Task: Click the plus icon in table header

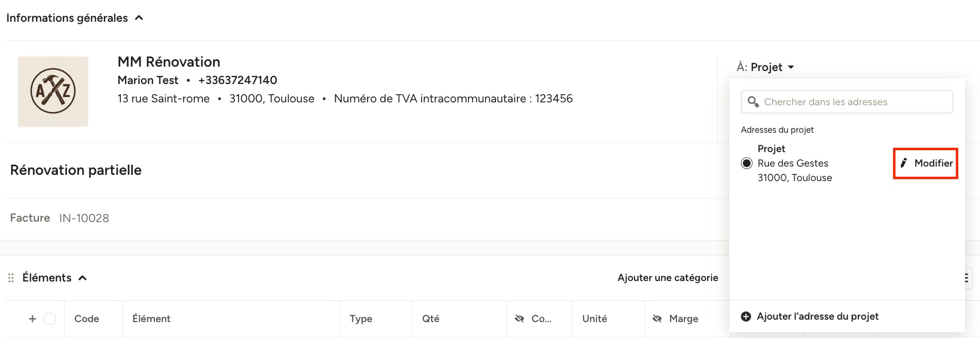Action: (x=32, y=319)
